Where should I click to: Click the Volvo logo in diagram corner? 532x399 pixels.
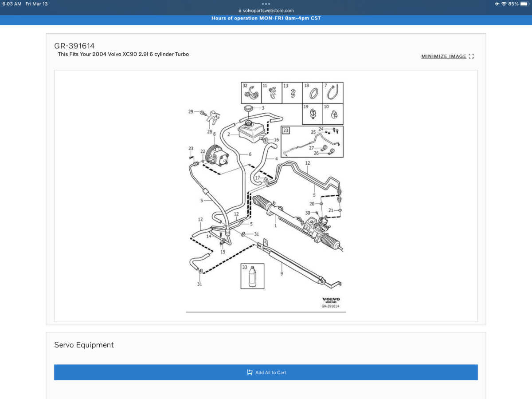pos(331,300)
